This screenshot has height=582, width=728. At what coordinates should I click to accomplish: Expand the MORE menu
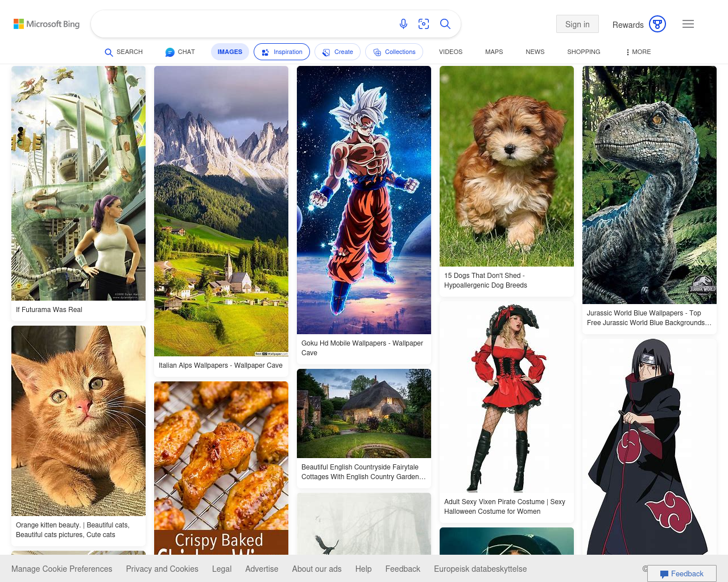[x=638, y=52]
